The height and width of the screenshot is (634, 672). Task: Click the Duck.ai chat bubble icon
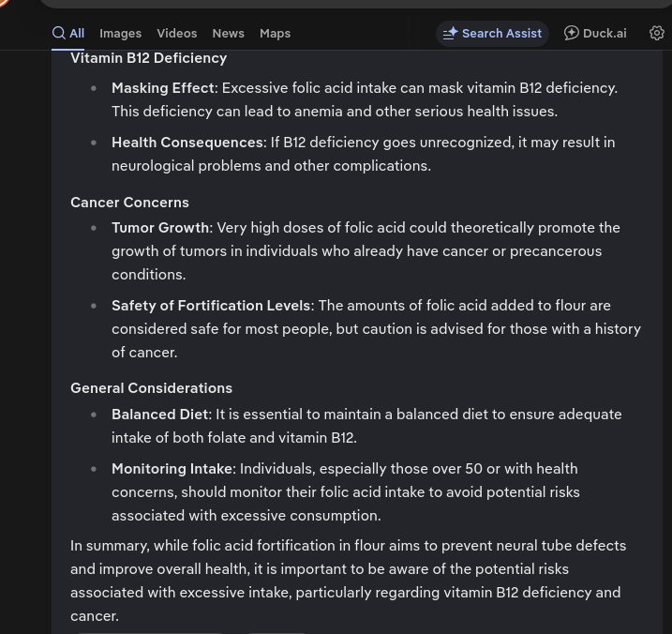[x=572, y=33]
